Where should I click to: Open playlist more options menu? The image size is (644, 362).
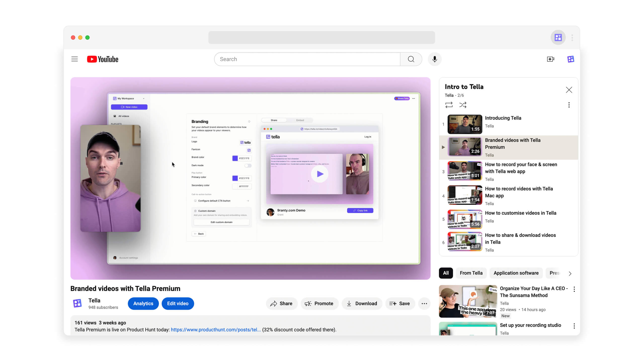[569, 105]
